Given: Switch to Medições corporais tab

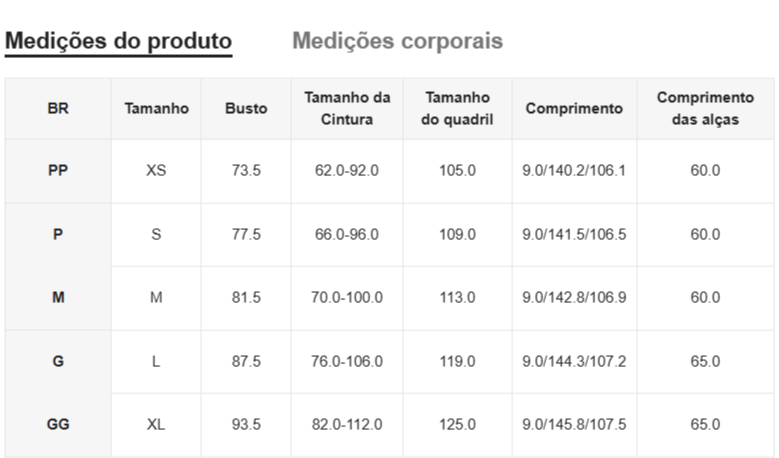Looking at the screenshot, I should click(x=397, y=41).
